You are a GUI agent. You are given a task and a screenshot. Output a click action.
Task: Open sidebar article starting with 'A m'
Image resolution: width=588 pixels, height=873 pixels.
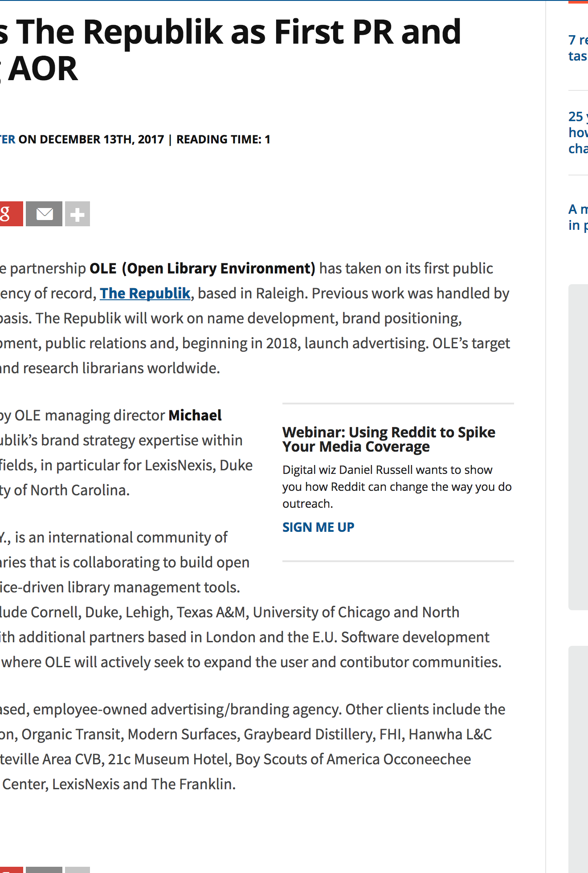pyautogui.click(x=578, y=217)
